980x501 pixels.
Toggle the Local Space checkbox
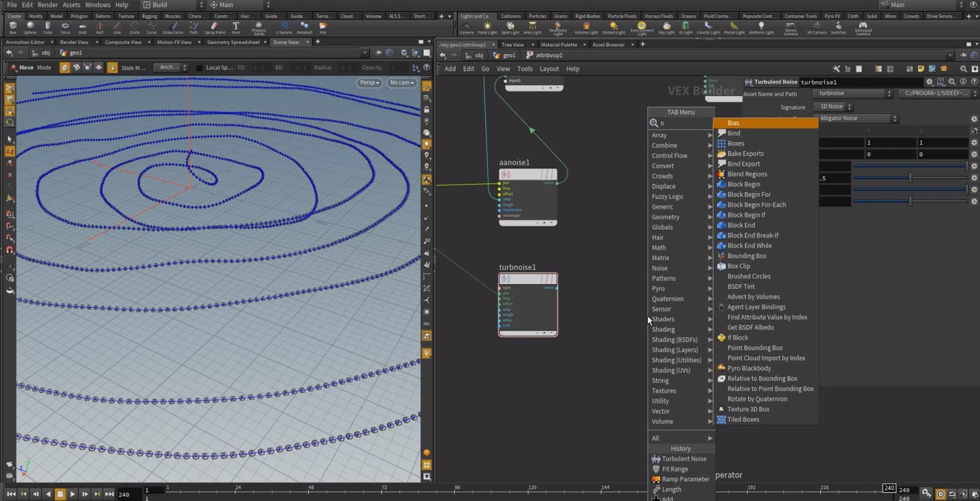coord(200,68)
